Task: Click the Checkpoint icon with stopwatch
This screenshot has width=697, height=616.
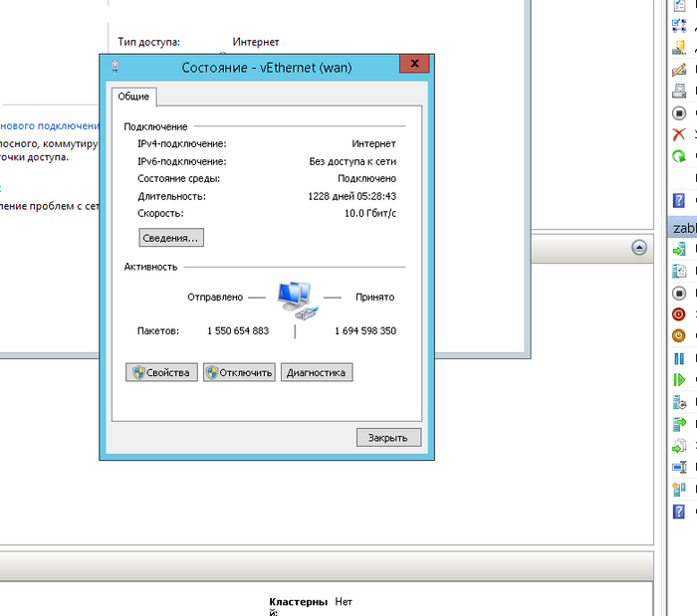Action: (679, 402)
